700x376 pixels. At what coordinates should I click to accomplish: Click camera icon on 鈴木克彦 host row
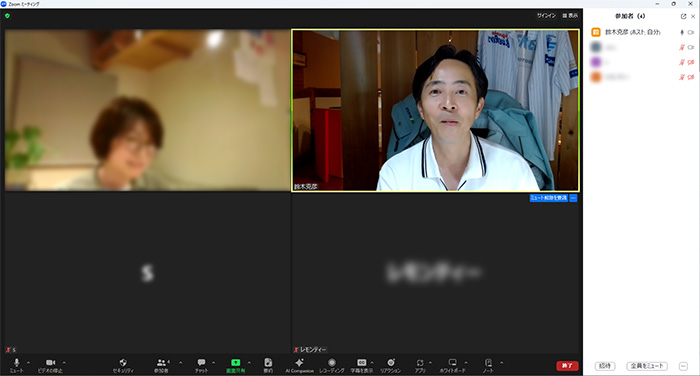point(691,32)
